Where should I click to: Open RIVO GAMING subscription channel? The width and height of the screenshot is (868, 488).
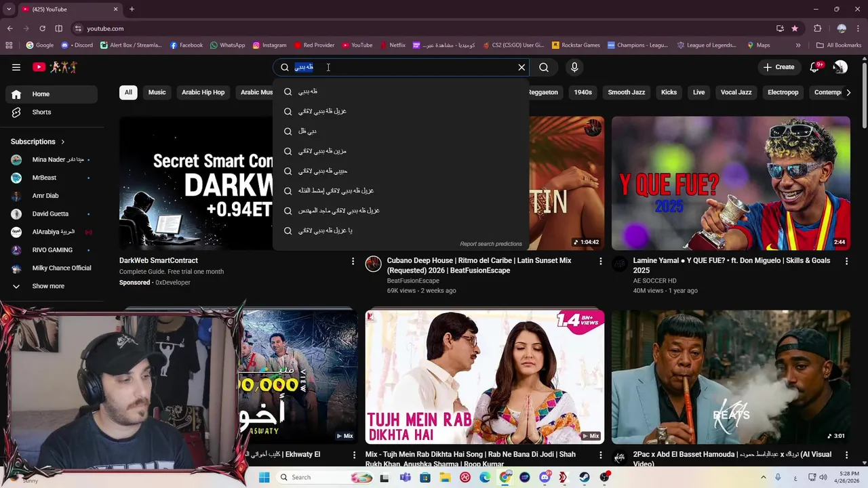[52, 250]
